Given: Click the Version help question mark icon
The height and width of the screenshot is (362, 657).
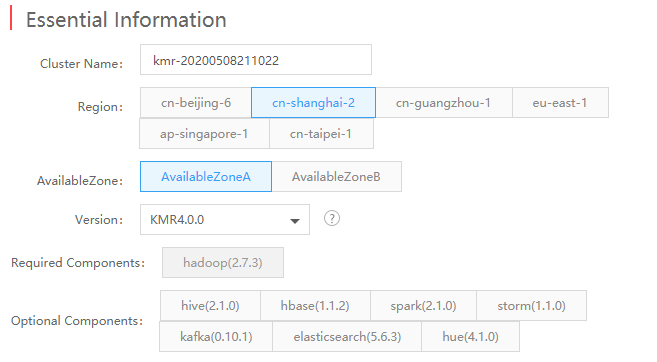Looking at the screenshot, I should (x=332, y=218).
